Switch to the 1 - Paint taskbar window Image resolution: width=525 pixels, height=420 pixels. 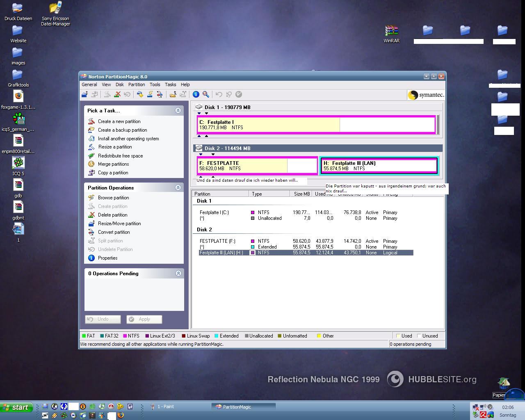(x=179, y=407)
